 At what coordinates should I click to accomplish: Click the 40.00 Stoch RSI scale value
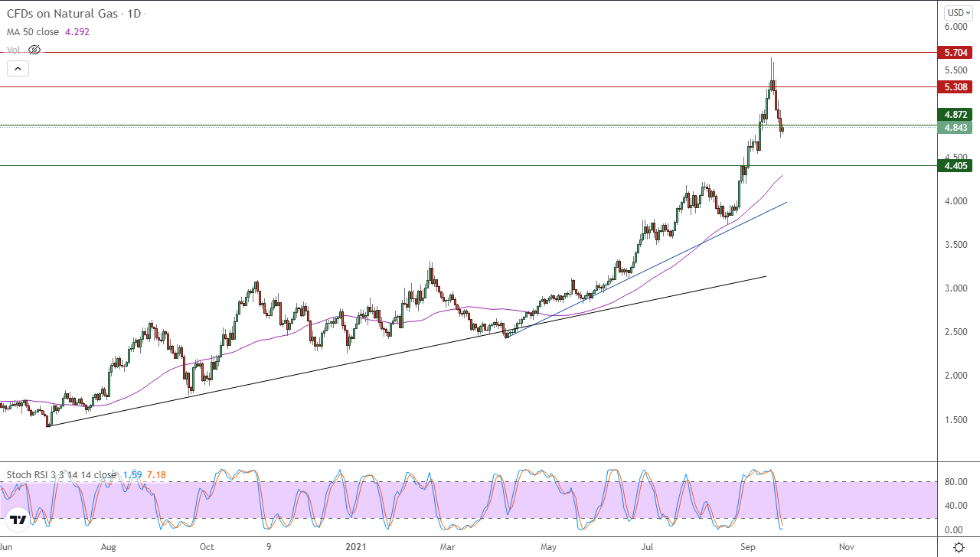(x=956, y=506)
